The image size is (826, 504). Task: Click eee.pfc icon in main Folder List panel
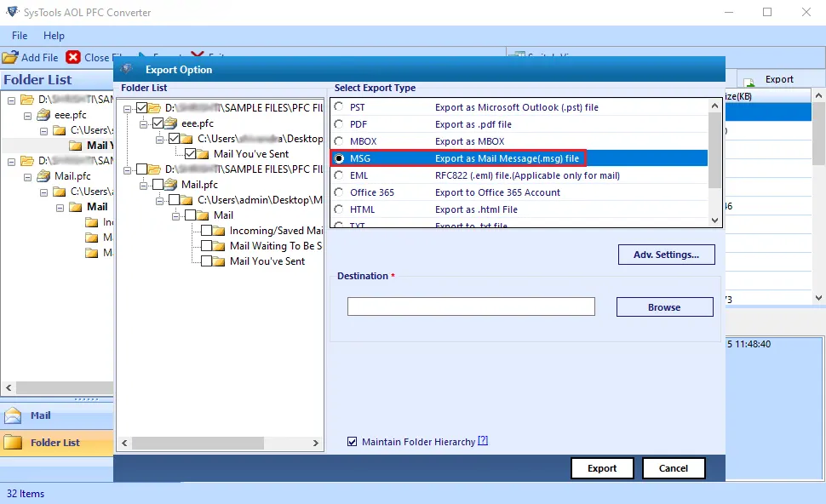44,115
